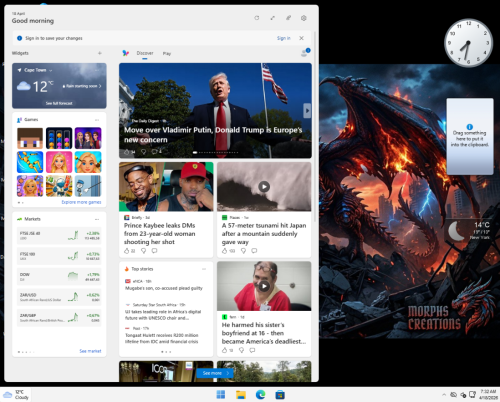Dismiss the sign in banner

pyautogui.click(x=301, y=38)
